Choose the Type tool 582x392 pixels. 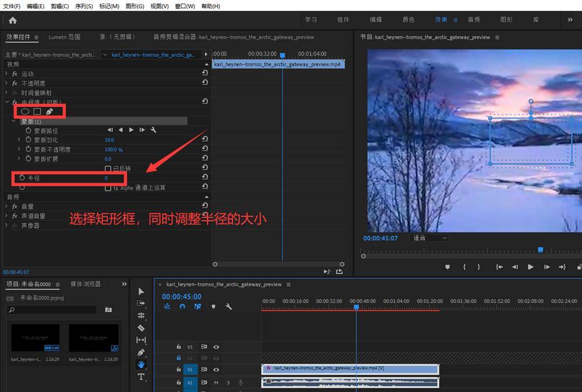141,377
